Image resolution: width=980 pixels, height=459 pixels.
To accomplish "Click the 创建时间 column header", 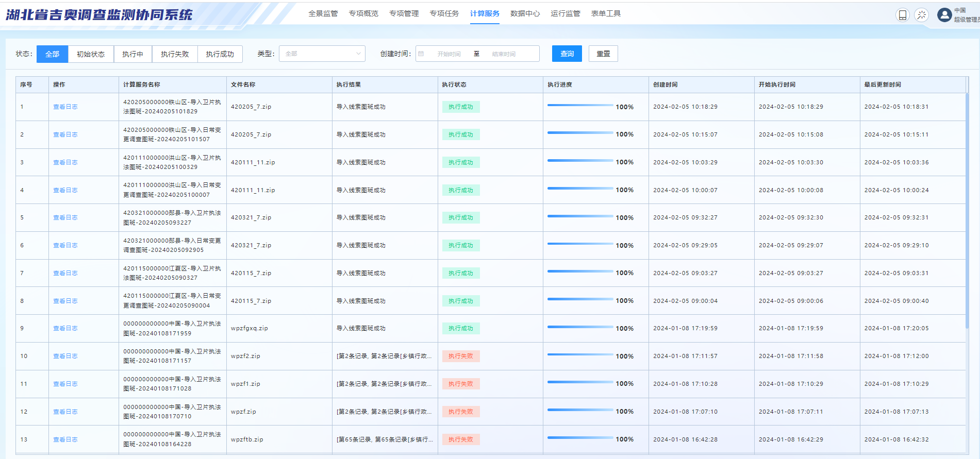I will click(x=666, y=84).
